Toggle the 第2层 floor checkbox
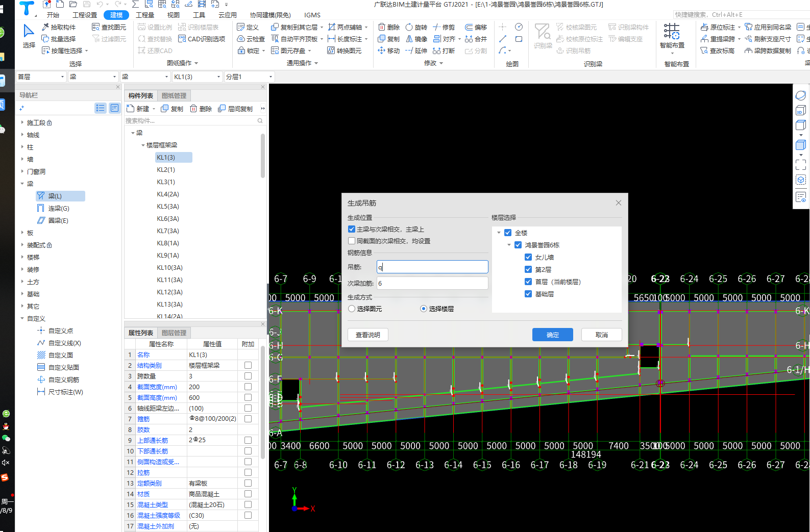810x532 pixels. [x=528, y=269]
